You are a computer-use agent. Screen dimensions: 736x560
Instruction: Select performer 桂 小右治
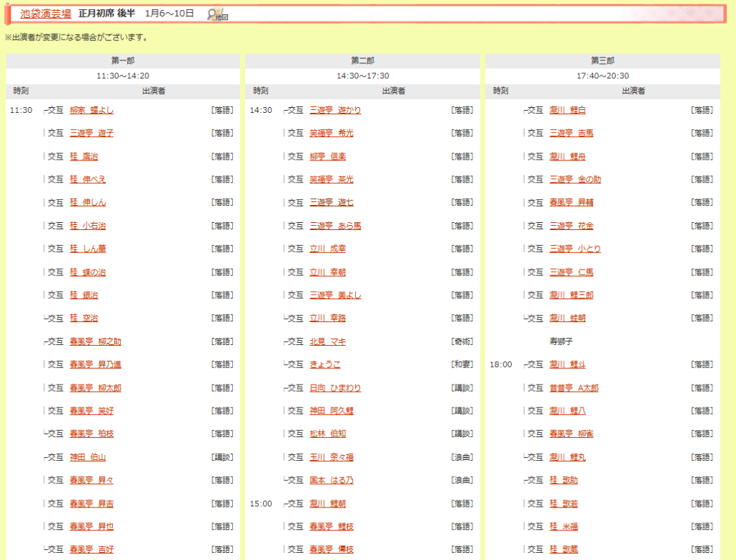point(88,226)
